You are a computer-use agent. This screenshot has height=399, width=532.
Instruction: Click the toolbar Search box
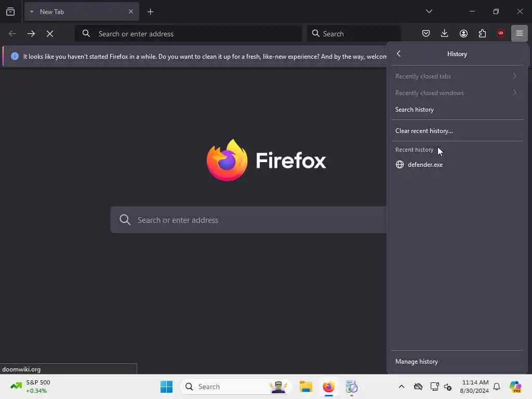(x=354, y=34)
